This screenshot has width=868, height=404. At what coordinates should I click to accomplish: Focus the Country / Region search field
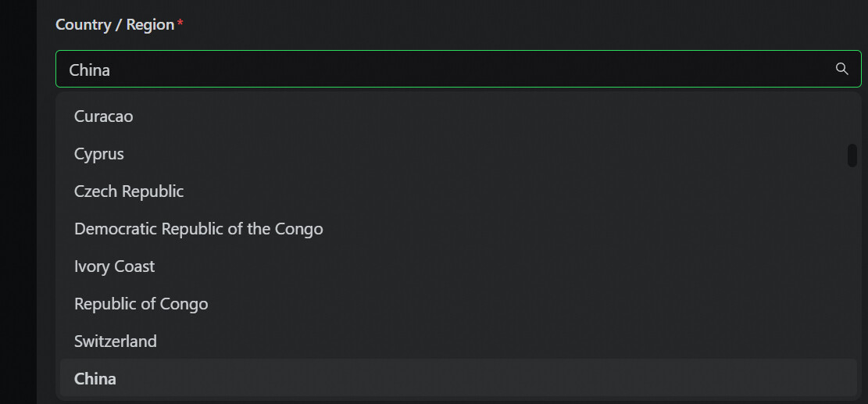coord(438,70)
